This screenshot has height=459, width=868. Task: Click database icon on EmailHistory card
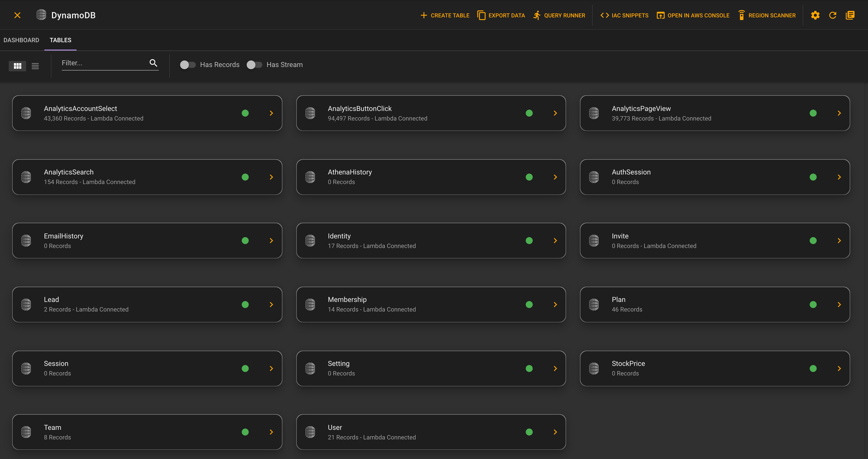26,241
